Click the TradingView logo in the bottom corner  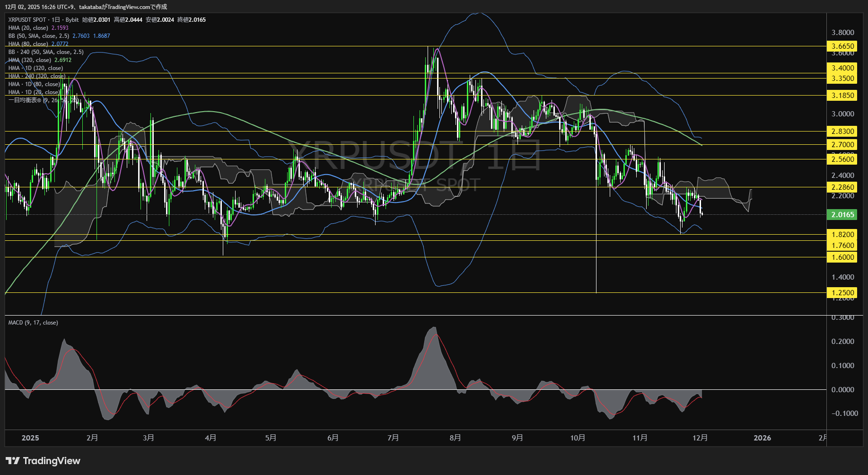click(43, 460)
